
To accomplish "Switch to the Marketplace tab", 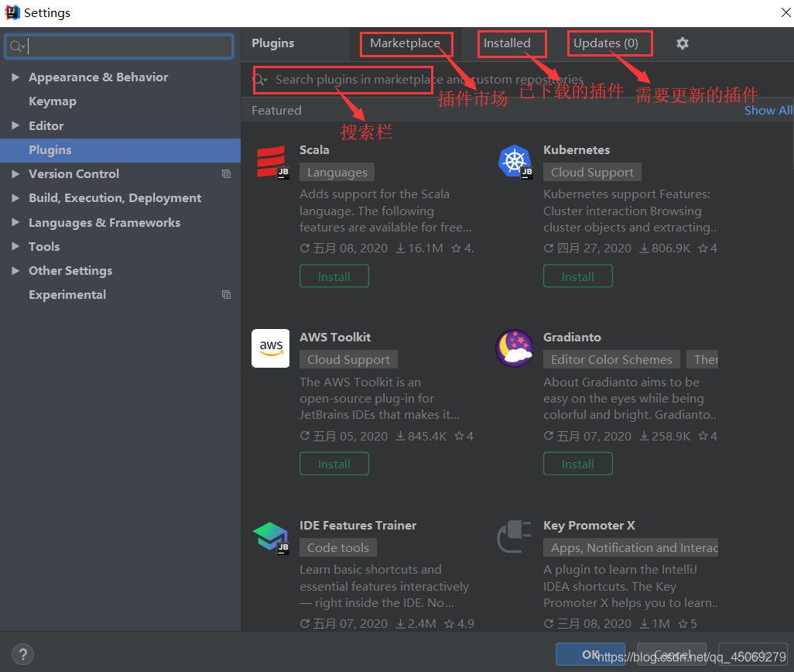I will 405,43.
